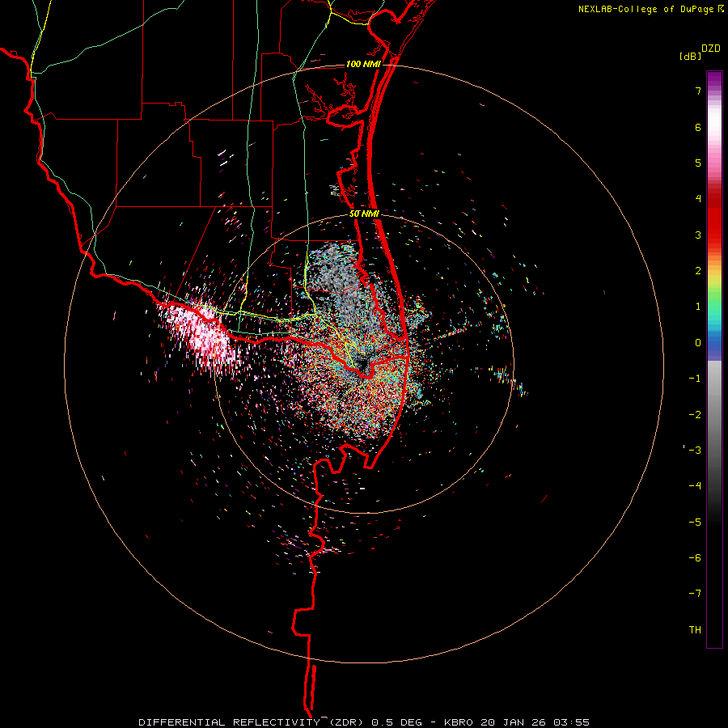Click the 1 dB value on the color scale
The width and height of the screenshot is (728, 728).
(698, 307)
